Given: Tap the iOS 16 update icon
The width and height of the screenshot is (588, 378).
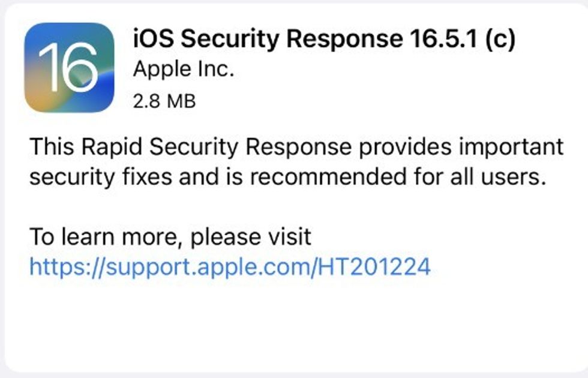Looking at the screenshot, I should [x=70, y=67].
